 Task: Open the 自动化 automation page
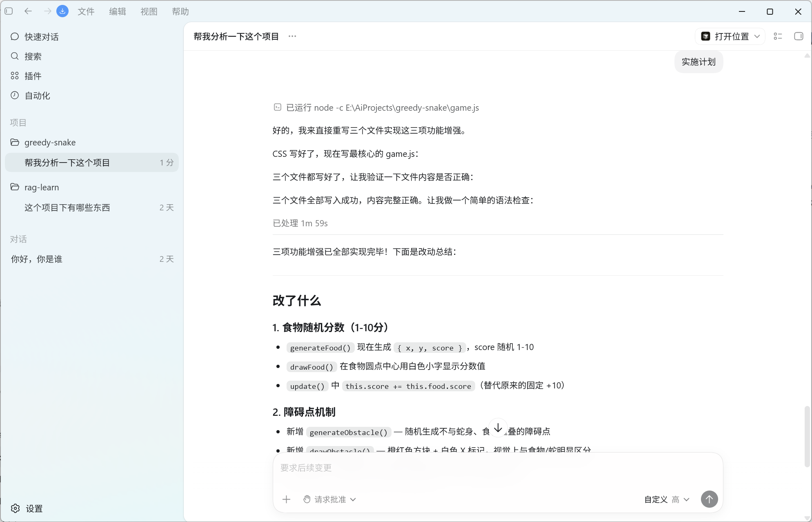click(x=92, y=96)
